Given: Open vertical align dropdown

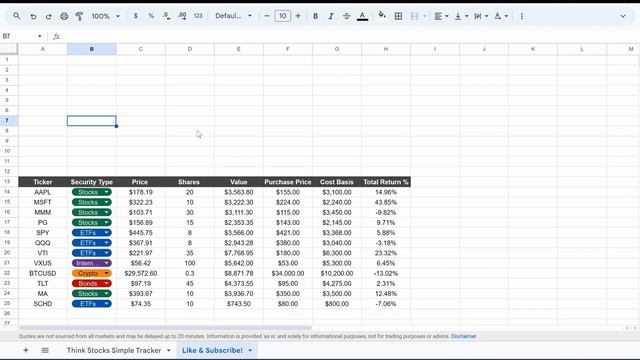Looking at the screenshot, I should (x=461, y=16).
